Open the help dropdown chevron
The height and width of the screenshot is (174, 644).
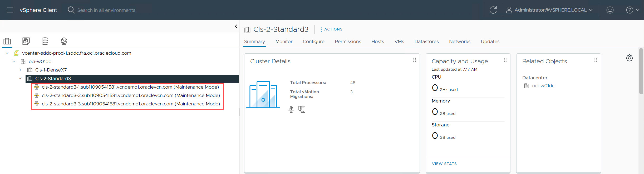(x=638, y=10)
